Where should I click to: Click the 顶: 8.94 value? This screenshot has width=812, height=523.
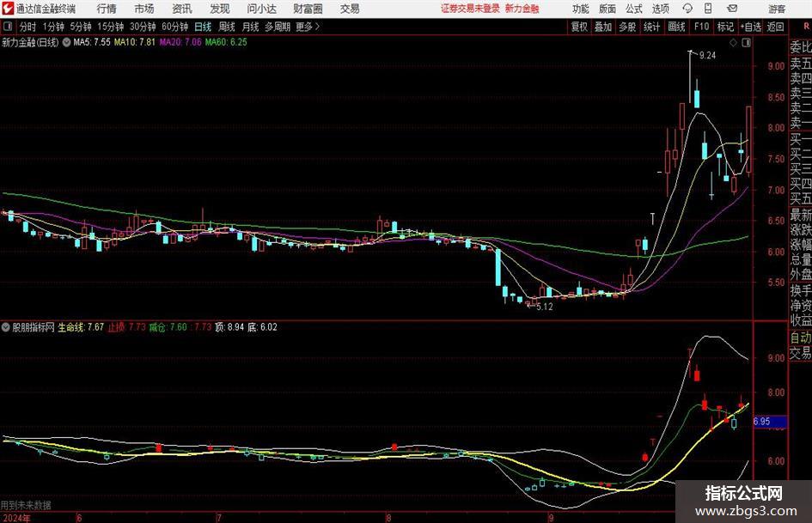click(x=229, y=327)
